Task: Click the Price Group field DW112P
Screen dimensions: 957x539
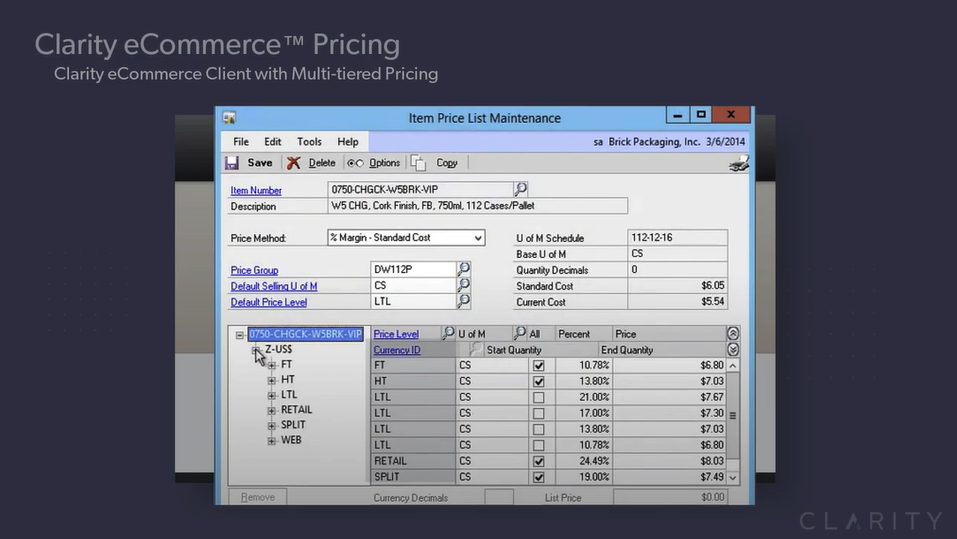Action: tap(413, 269)
